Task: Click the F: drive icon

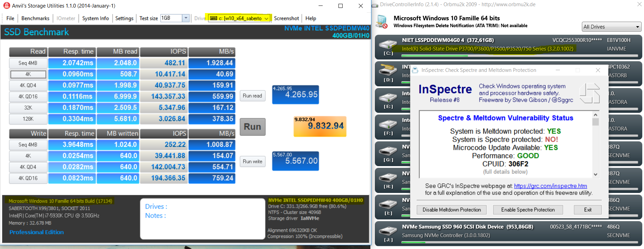Action: 388,125
